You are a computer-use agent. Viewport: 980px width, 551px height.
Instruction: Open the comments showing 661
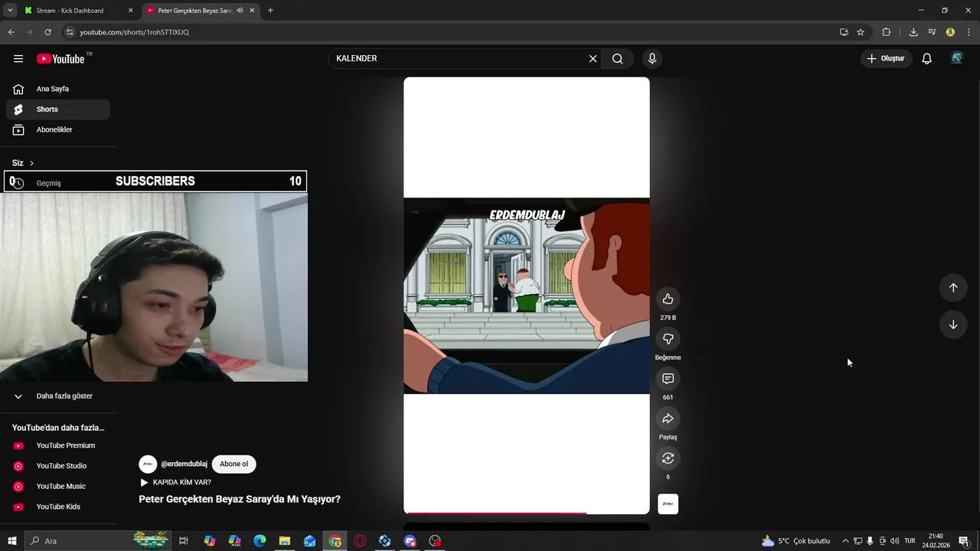tap(668, 379)
